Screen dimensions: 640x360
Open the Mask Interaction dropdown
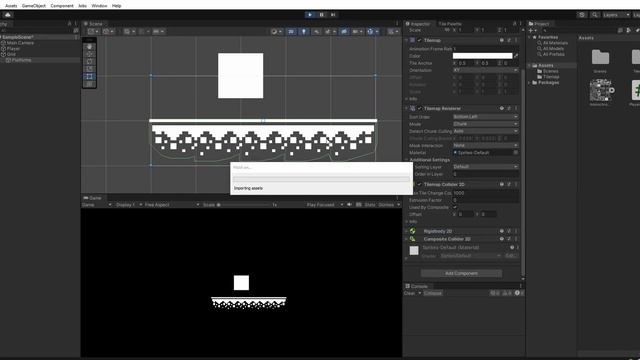(485, 145)
